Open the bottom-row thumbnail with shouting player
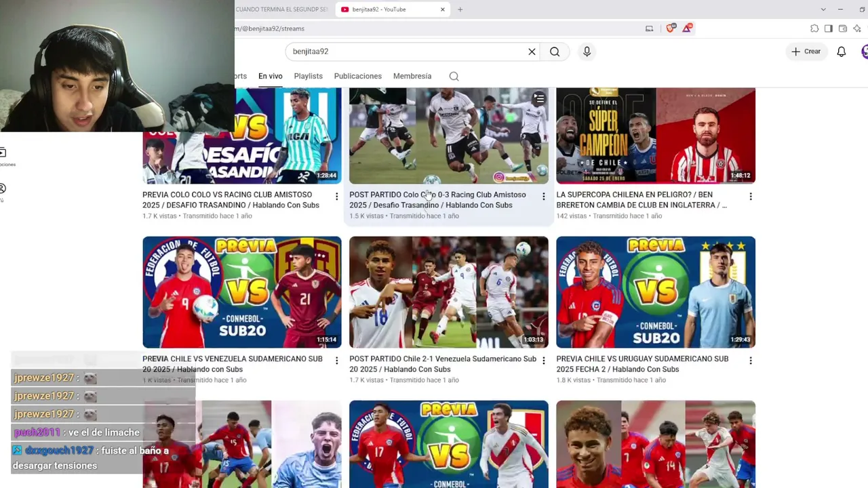 (x=242, y=444)
